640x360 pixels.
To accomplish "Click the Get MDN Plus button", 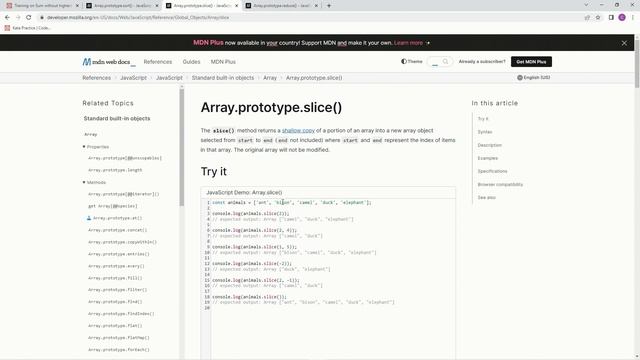I will pyautogui.click(x=531, y=62).
